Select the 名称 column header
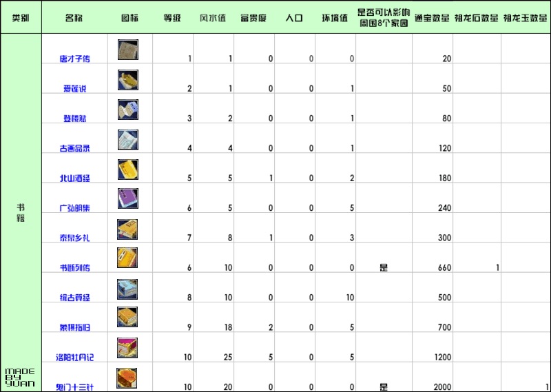Viewport: 551px width, 392px height. tap(74, 18)
